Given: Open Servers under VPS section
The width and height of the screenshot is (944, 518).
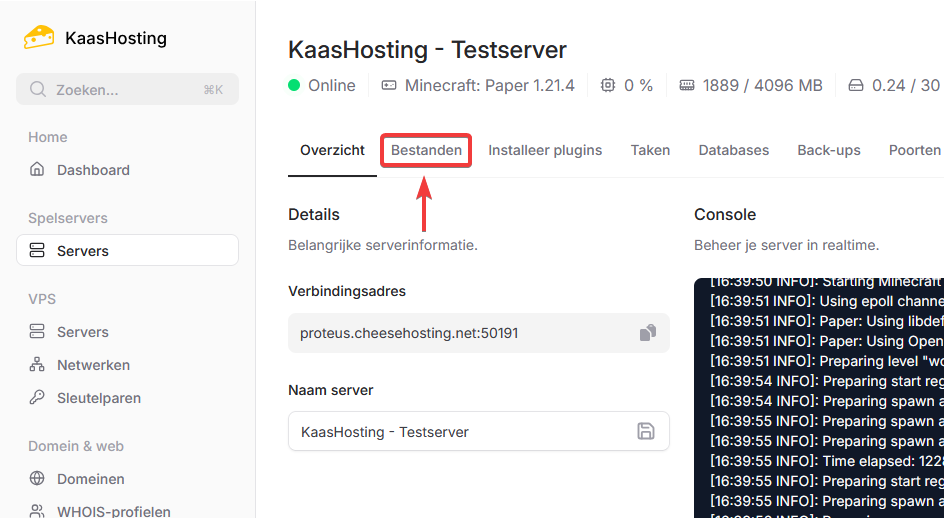Looking at the screenshot, I should pos(83,332).
